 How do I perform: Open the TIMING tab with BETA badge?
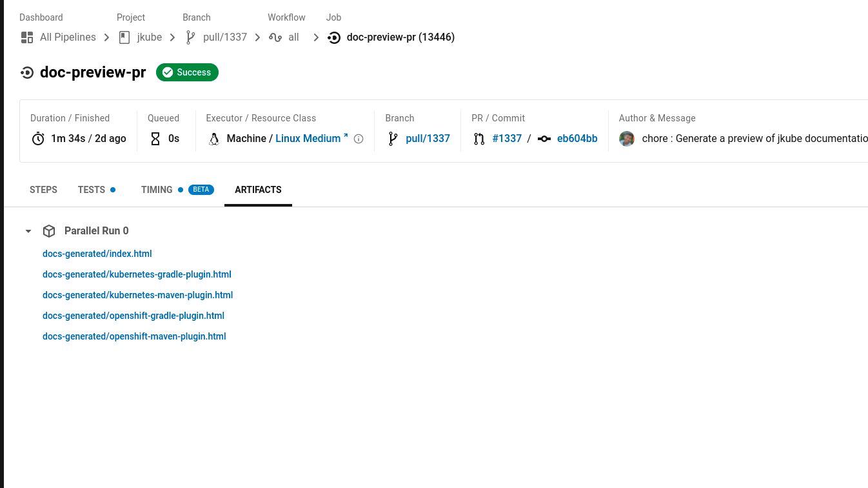click(x=157, y=190)
